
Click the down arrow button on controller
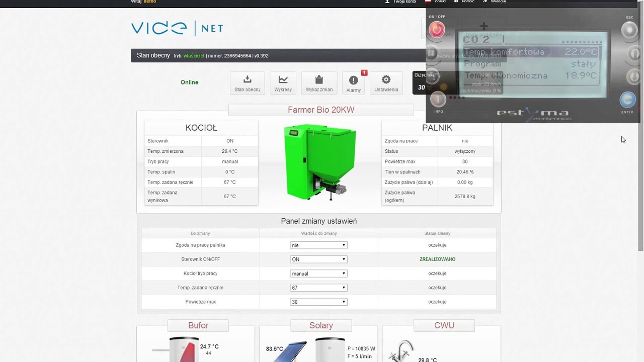pos(633,77)
